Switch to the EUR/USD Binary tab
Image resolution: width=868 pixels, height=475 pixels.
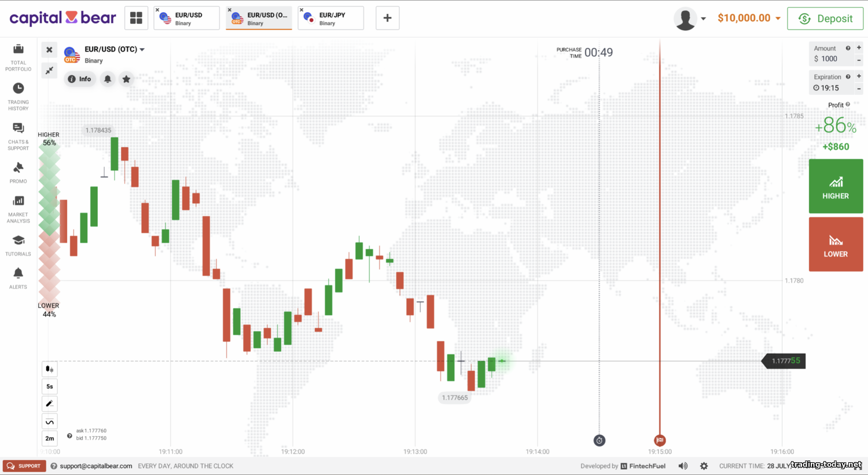[x=187, y=19]
